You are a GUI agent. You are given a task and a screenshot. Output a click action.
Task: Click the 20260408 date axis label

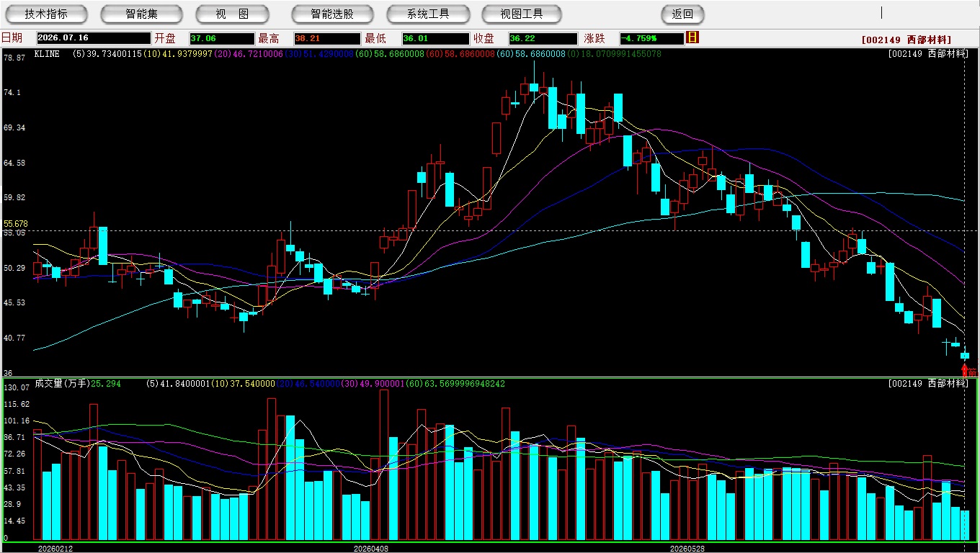click(370, 548)
